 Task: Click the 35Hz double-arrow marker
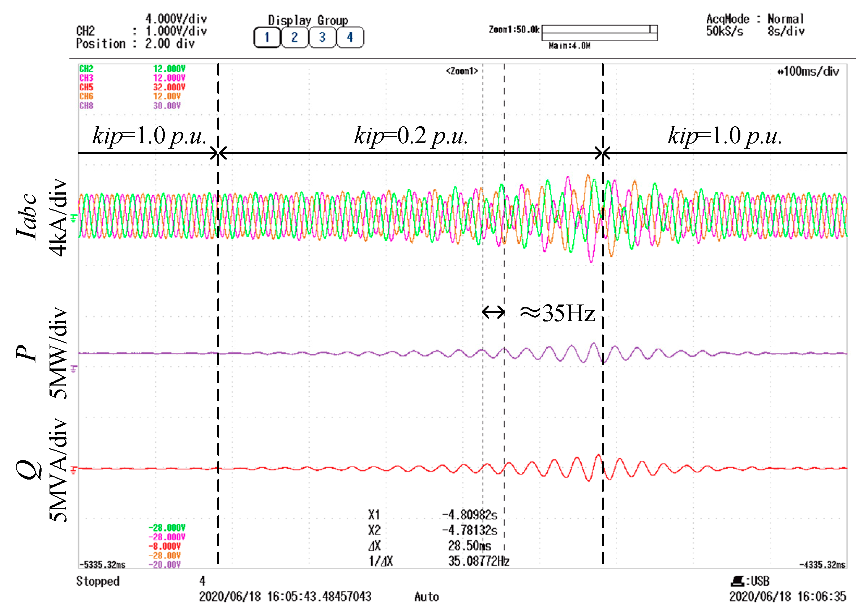click(493, 312)
